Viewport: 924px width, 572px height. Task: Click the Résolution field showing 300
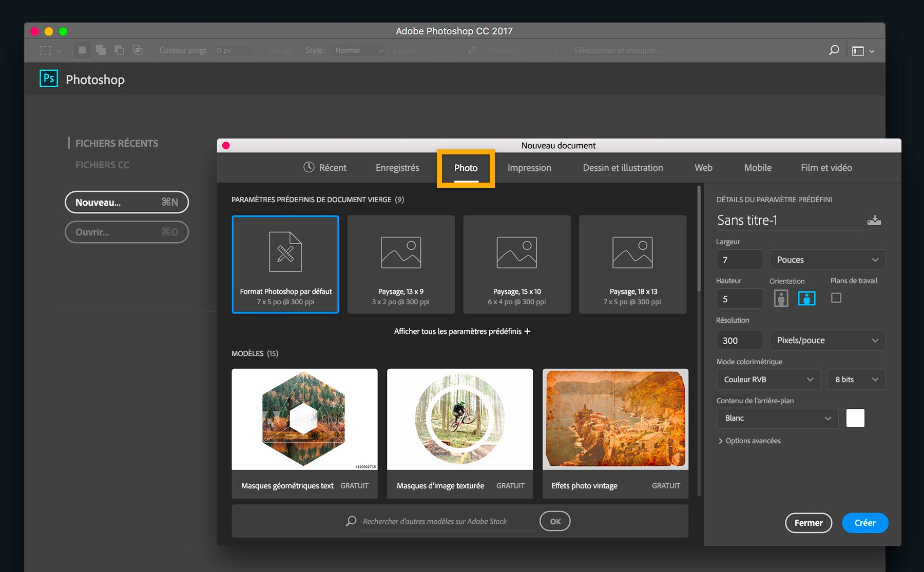[739, 340]
